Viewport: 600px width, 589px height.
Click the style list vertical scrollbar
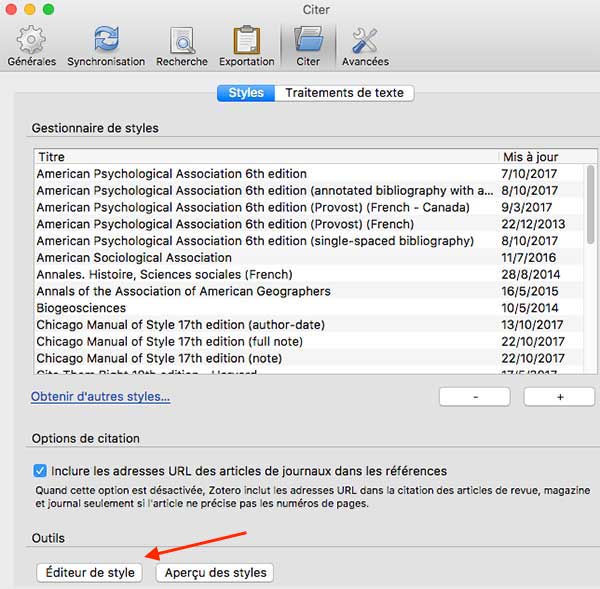pyautogui.click(x=590, y=204)
